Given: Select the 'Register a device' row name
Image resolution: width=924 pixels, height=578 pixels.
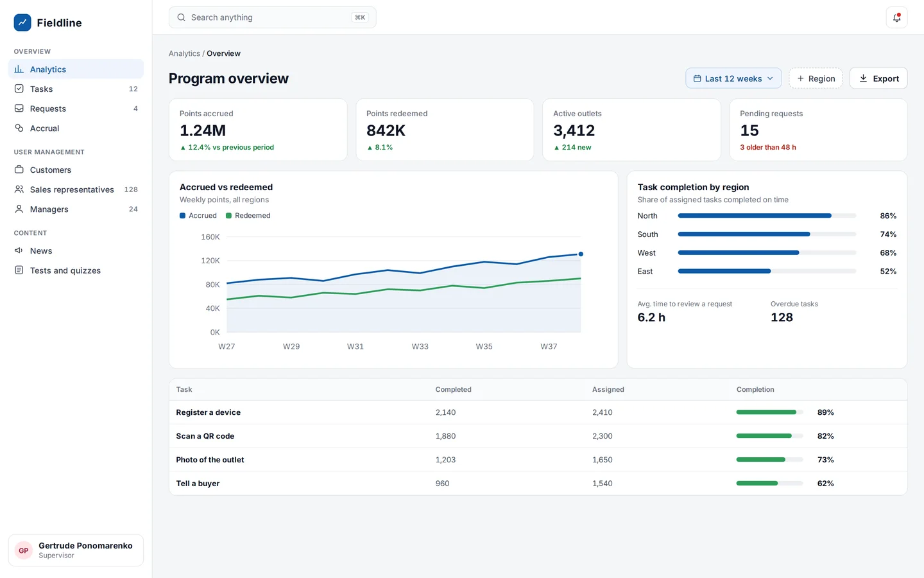Looking at the screenshot, I should pos(209,412).
